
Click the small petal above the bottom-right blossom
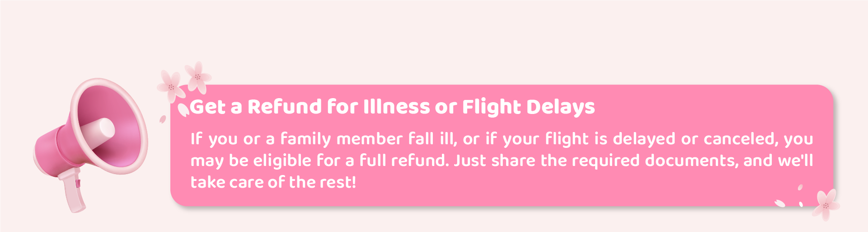(800, 187)
